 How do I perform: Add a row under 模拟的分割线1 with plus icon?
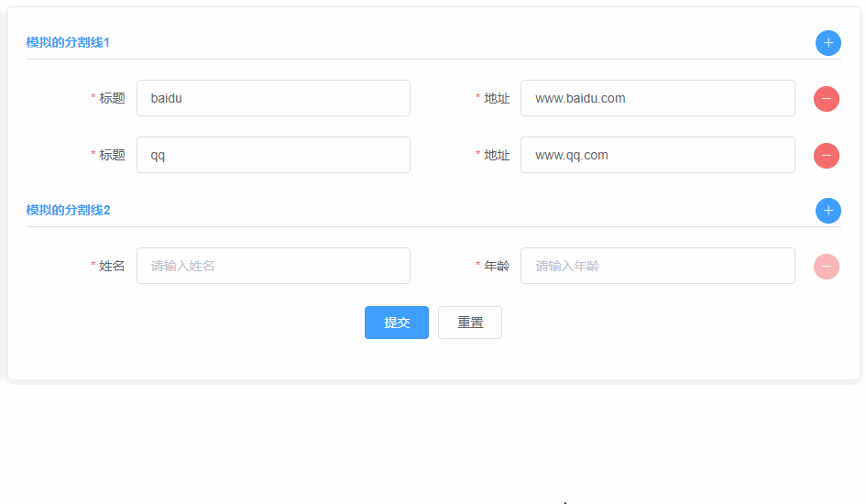(x=828, y=43)
